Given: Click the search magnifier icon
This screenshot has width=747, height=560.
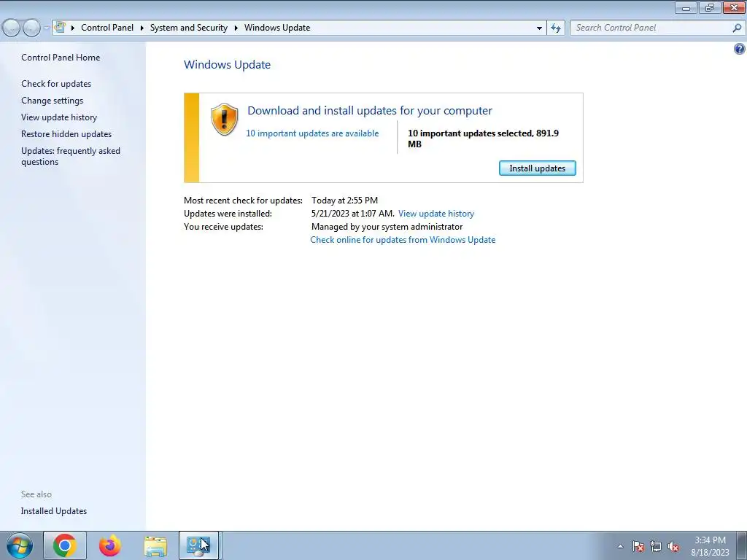Looking at the screenshot, I should (737, 28).
